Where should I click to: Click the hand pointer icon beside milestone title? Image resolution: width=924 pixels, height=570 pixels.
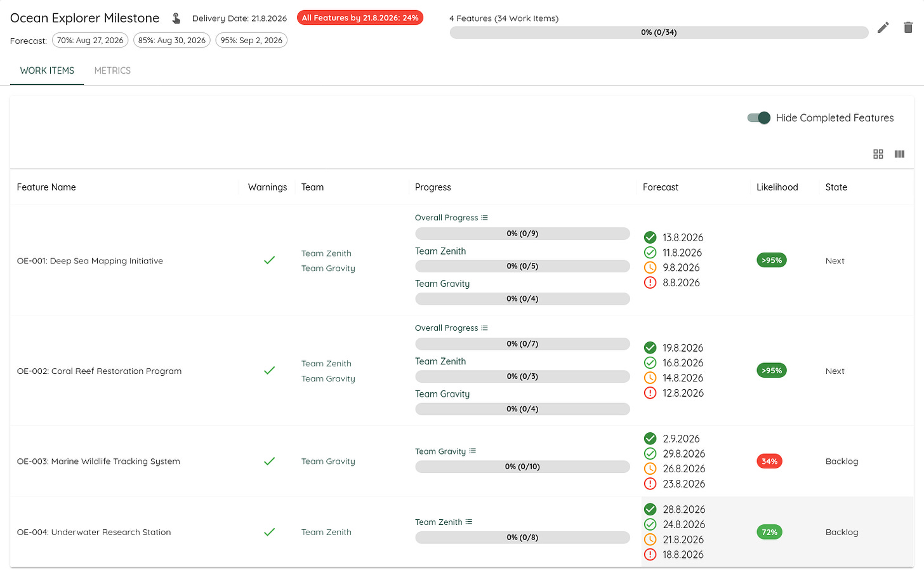pos(176,18)
